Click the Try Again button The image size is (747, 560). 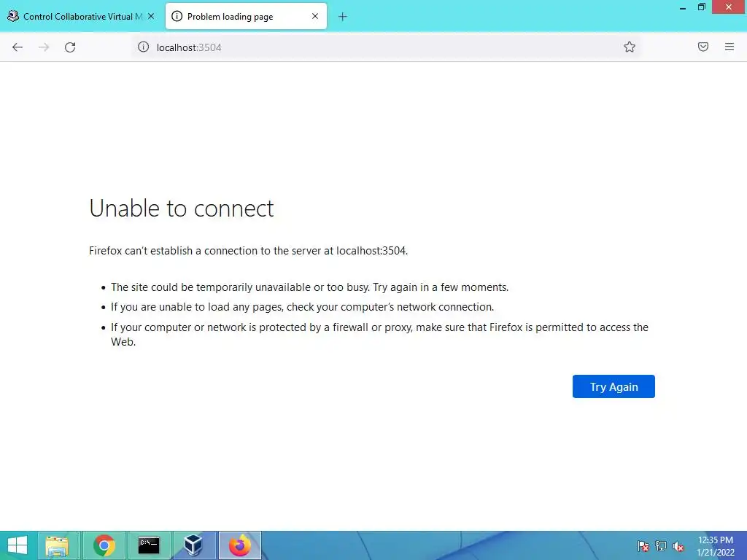pos(614,386)
